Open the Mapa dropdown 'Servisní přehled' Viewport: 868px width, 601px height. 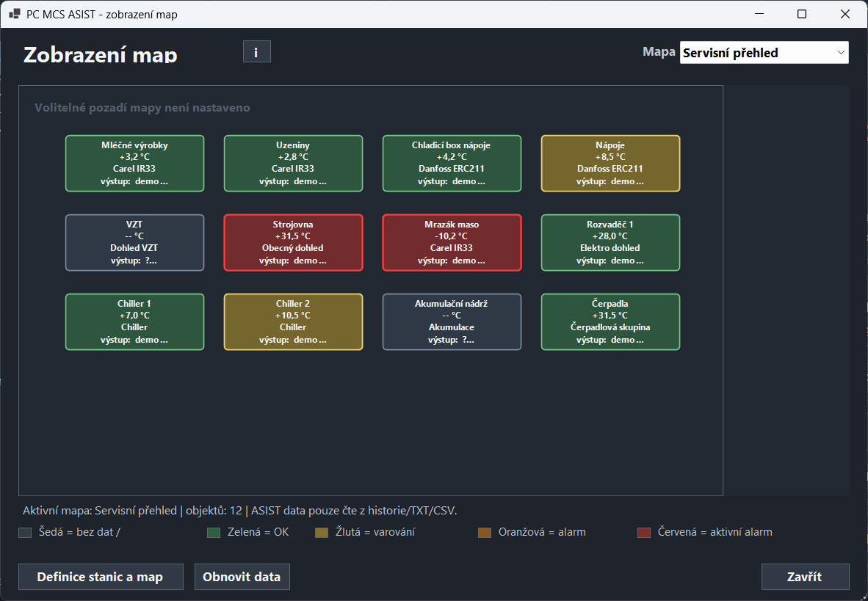click(x=764, y=53)
